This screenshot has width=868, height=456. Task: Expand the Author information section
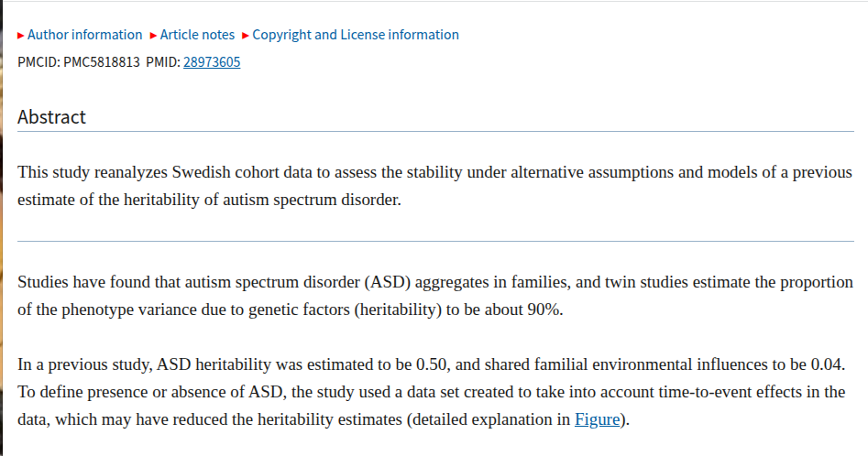click(x=84, y=35)
